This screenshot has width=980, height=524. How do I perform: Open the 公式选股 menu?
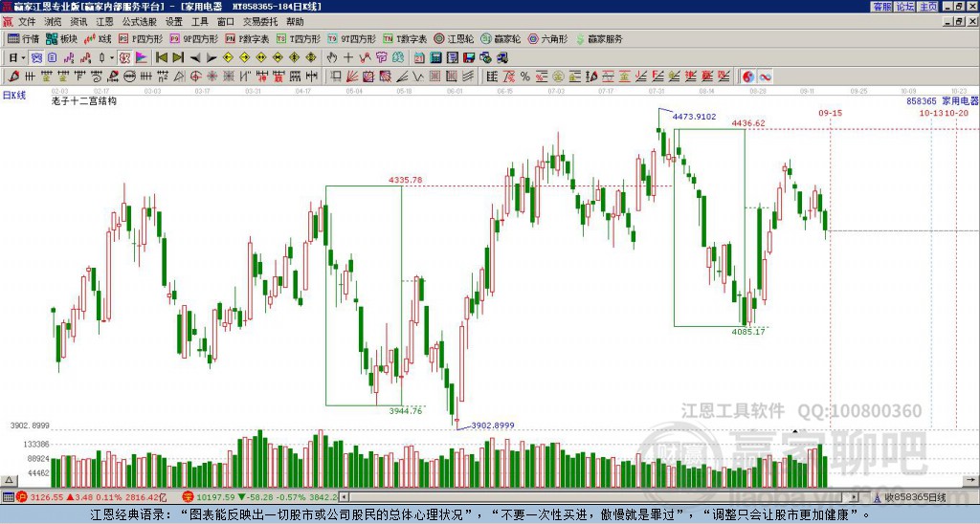pyautogui.click(x=139, y=22)
